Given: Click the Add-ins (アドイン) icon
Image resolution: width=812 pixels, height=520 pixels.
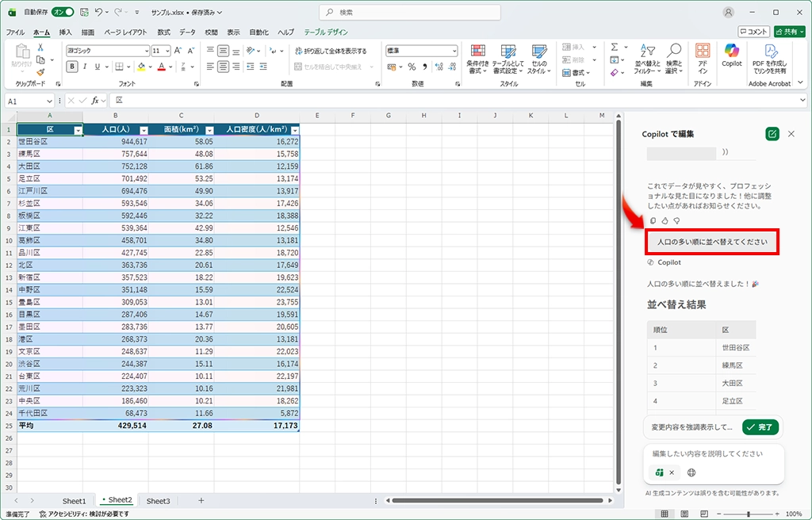Looking at the screenshot, I should pyautogui.click(x=702, y=55).
